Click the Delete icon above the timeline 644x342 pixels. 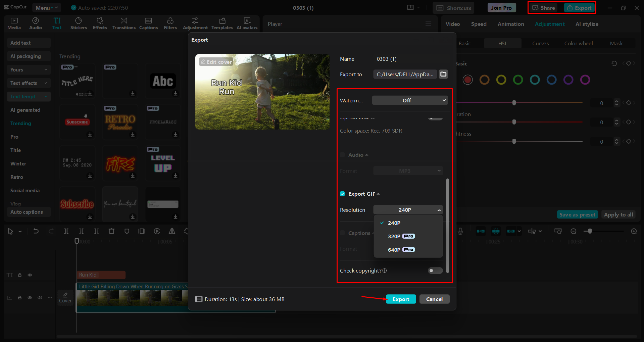click(x=112, y=231)
